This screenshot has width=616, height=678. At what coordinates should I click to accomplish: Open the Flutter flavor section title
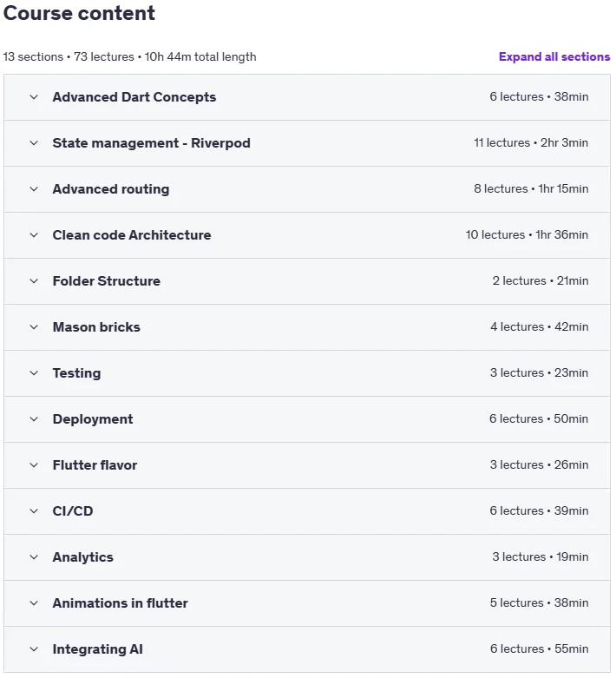[x=95, y=465]
